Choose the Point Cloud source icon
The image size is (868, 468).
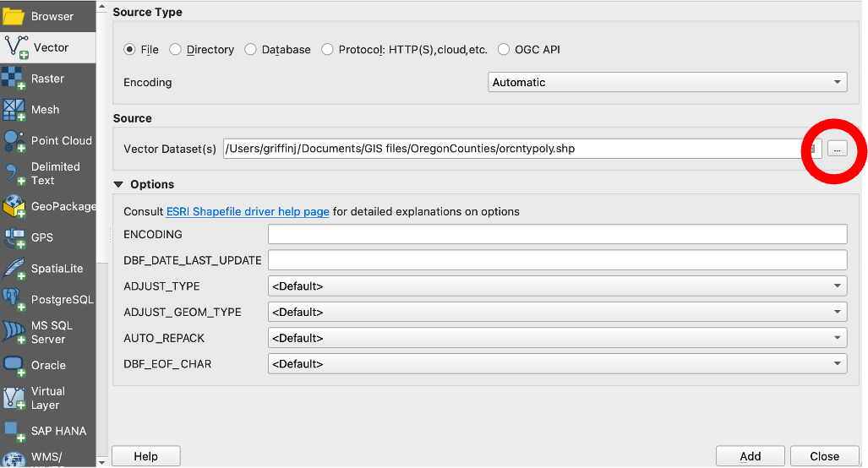click(14, 141)
